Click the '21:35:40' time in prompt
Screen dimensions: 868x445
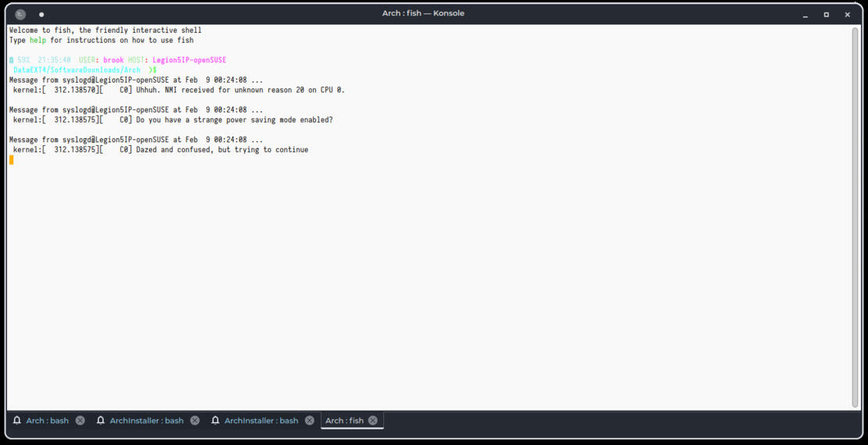55,60
